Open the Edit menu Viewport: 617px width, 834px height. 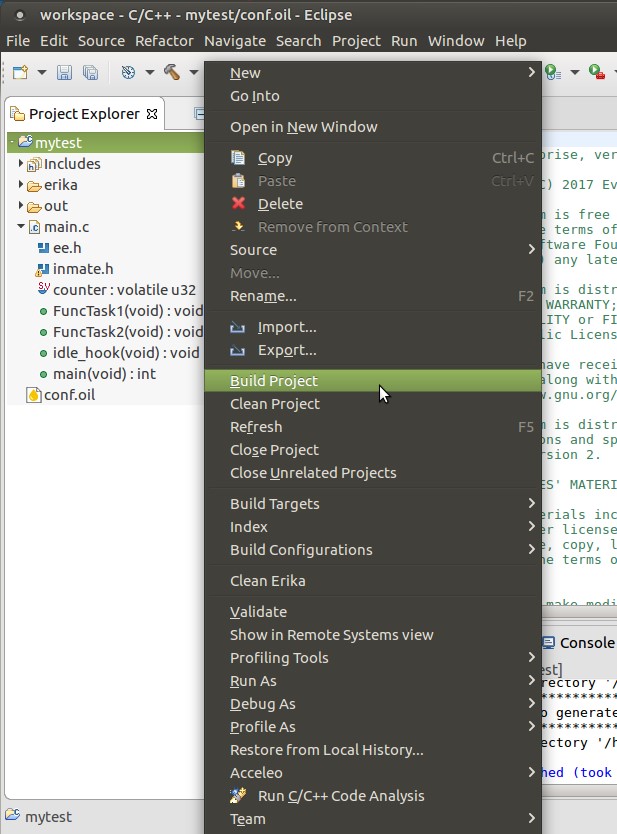(x=54, y=41)
